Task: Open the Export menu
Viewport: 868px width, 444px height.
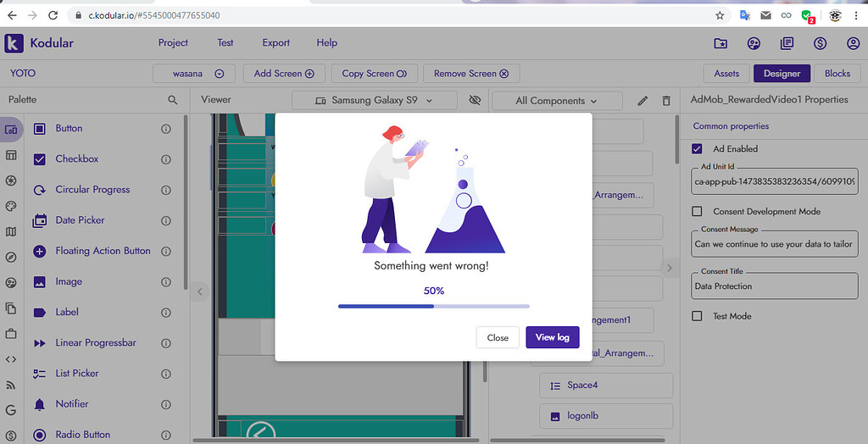Action: pyautogui.click(x=275, y=42)
